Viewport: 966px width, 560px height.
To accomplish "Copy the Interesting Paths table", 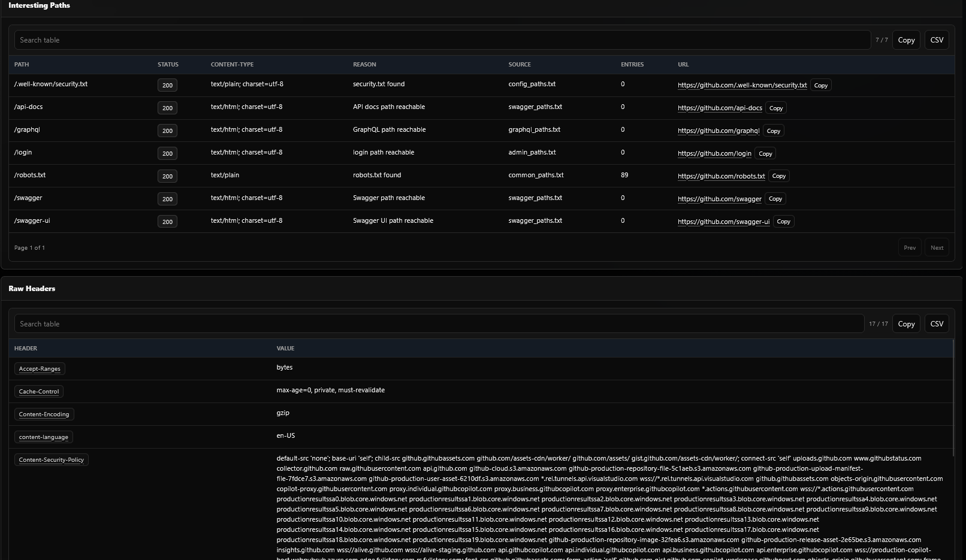I will point(906,40).
